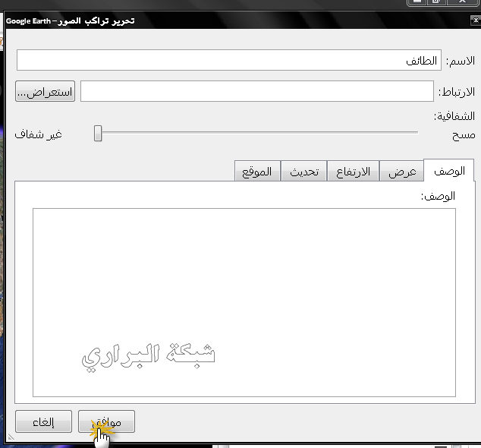
Task: Click the الارتباط: label text
Action: click(457, 92)
